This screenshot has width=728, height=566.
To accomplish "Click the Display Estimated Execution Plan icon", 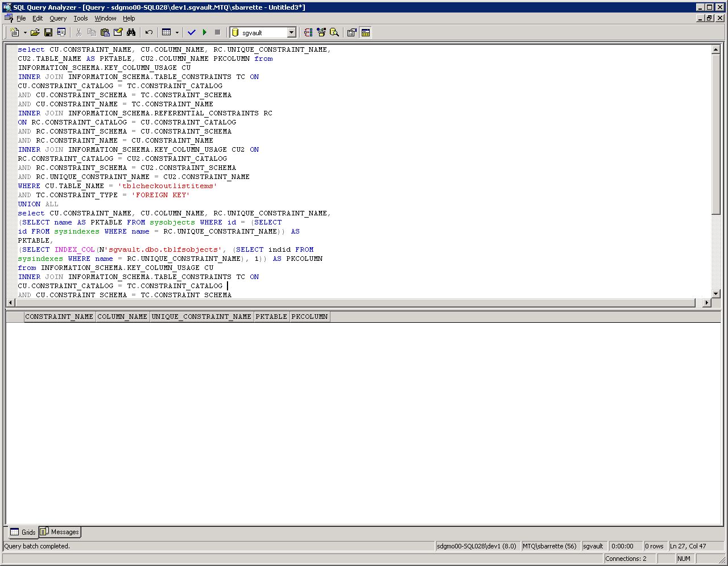I will coord(308,32).
